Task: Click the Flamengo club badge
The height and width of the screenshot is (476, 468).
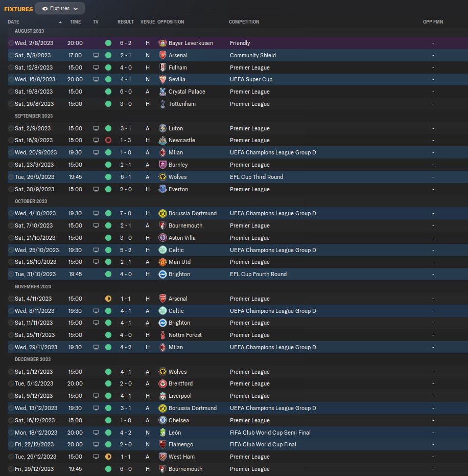Action: pyautogui.click(x=162, y=444)
